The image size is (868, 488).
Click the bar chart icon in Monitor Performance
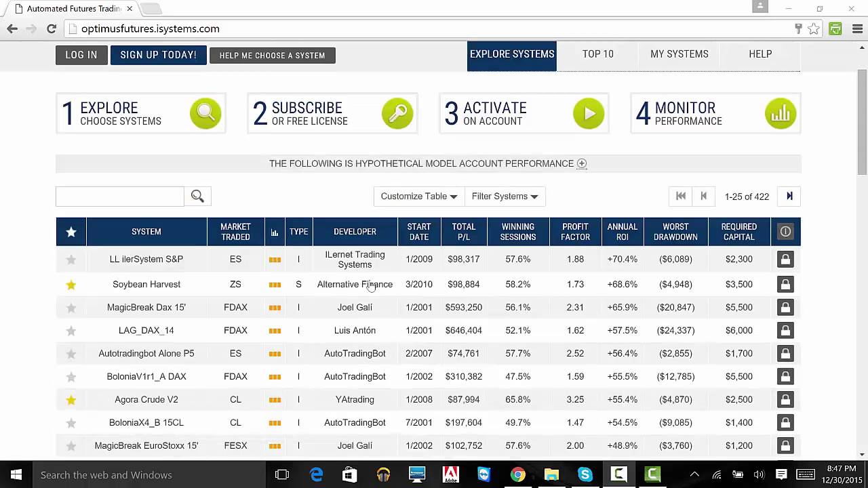781,113
